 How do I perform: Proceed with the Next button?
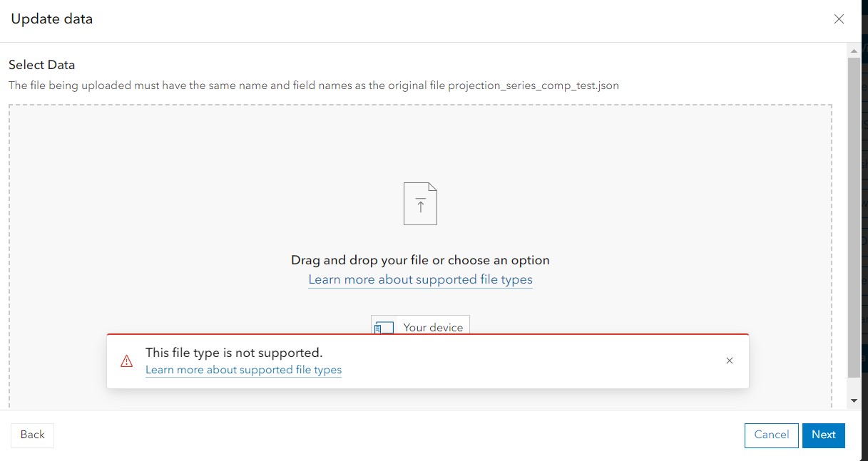coord(823,435)
